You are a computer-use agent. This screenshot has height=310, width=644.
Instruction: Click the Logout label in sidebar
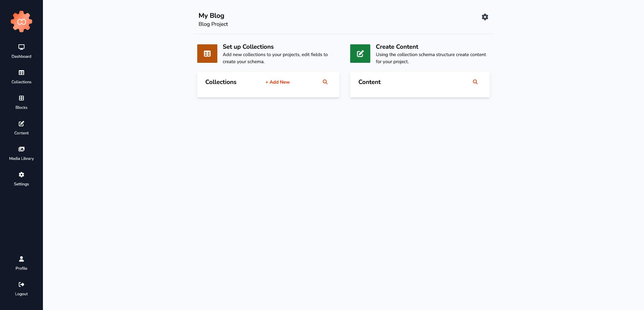21,294
